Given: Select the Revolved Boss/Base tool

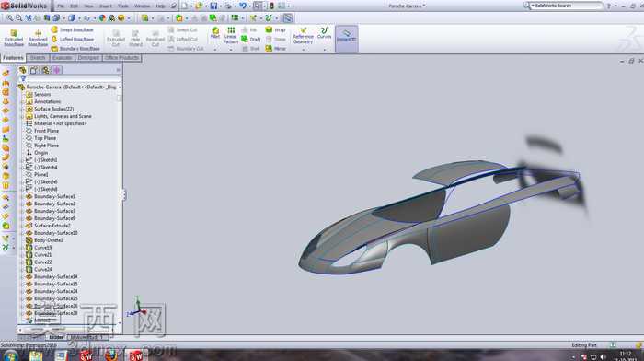Looking at the screenshot, I should [x=38, y=38].
